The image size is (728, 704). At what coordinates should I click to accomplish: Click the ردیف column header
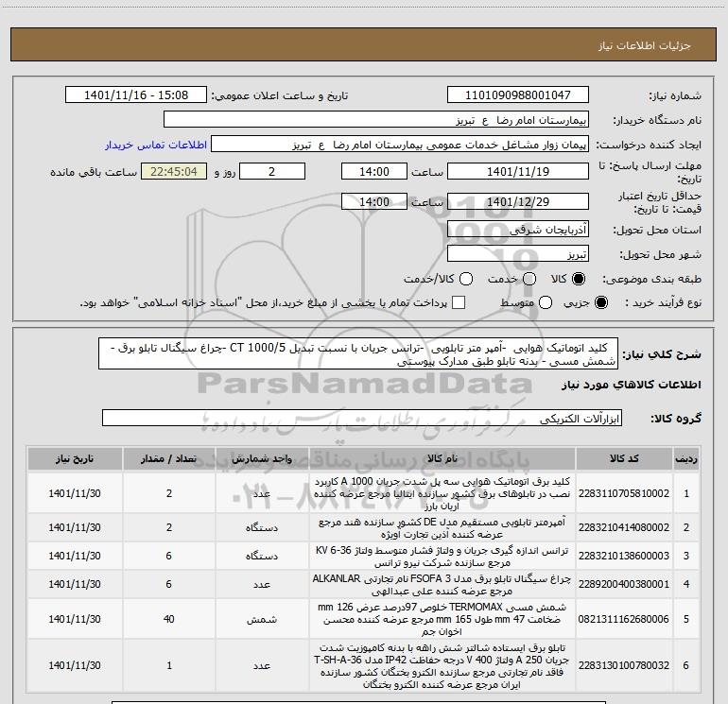(x=686, y=459)
